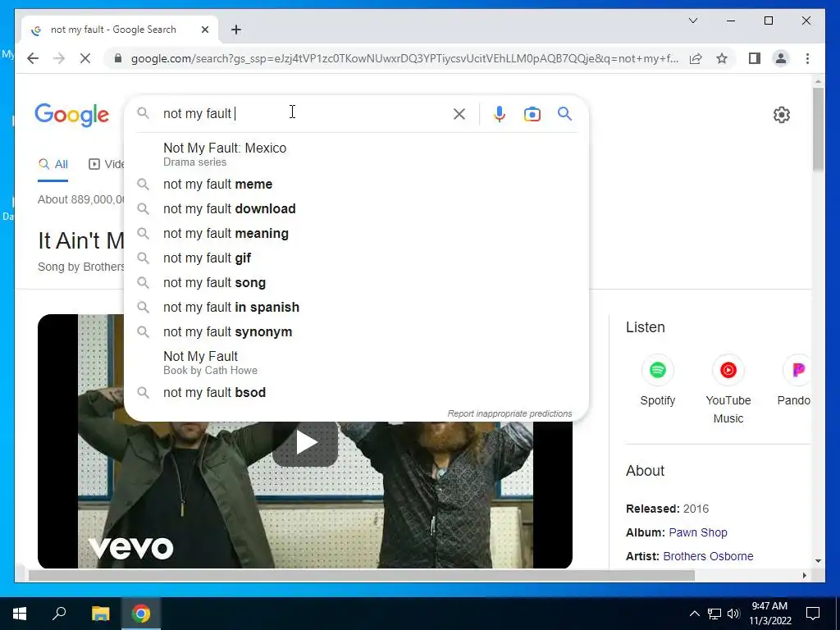Click the browser address bar URL
This screenshot has height=630, width=840.
(404, 58)
